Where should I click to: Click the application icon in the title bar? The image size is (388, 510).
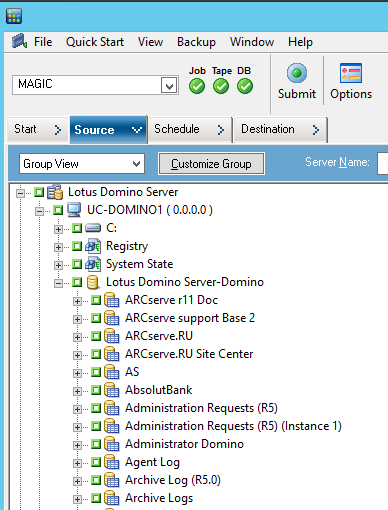click(x=14, y=16)
